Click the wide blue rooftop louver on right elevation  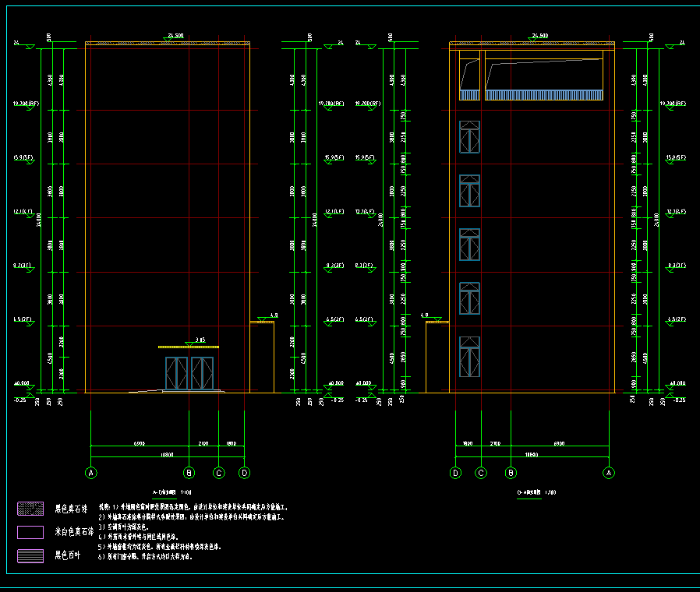click(x=544, y=94)
